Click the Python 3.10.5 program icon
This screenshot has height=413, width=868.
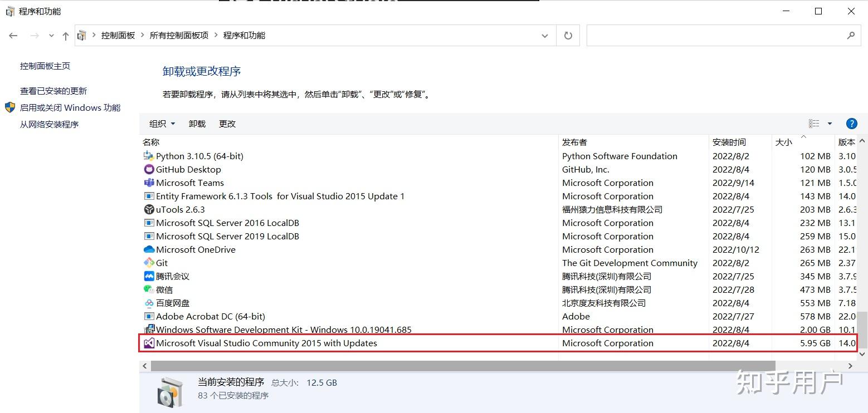(149, 156)
